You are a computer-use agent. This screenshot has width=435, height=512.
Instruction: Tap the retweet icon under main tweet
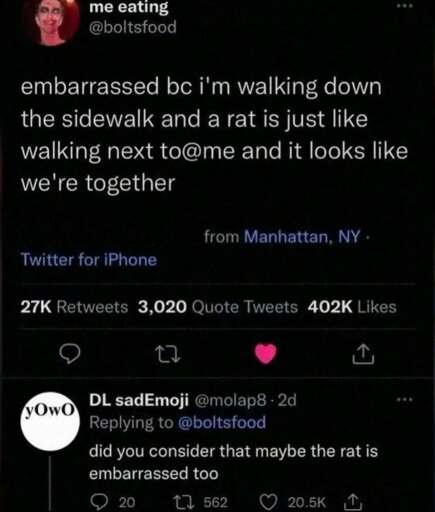[x=168, y=354]
